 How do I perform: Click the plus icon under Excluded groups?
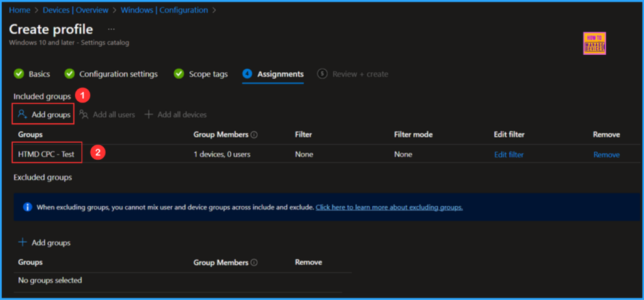[x=23, y=242]
